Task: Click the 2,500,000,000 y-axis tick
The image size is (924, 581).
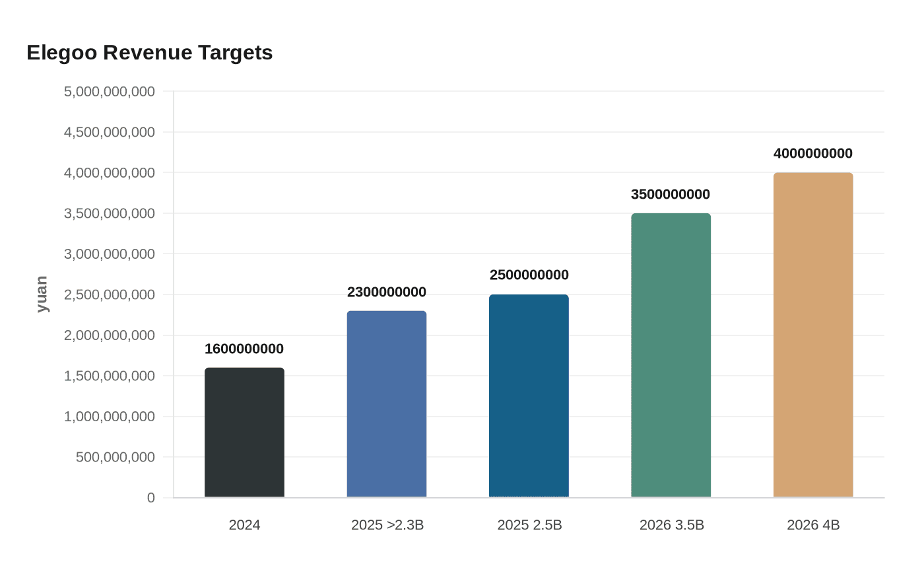Action: click(x=110, y=294)
